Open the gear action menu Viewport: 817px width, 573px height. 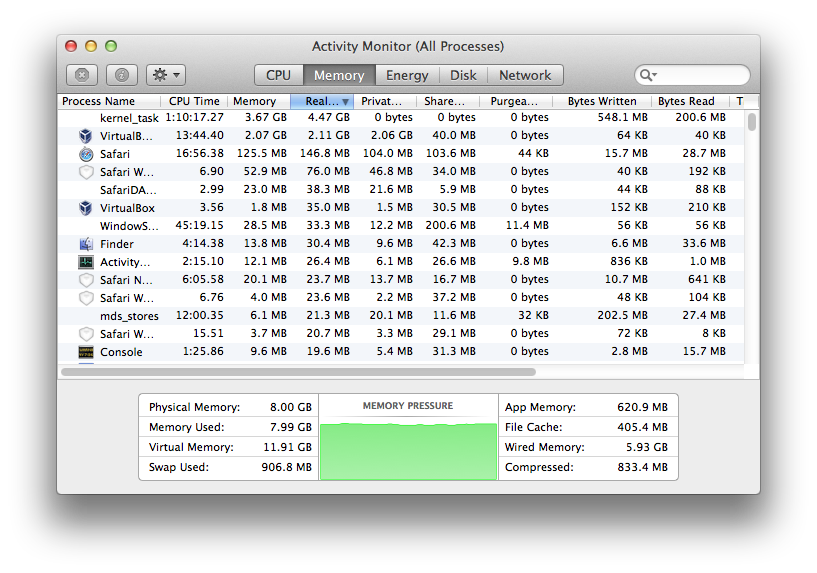click(x=166, y=75)
